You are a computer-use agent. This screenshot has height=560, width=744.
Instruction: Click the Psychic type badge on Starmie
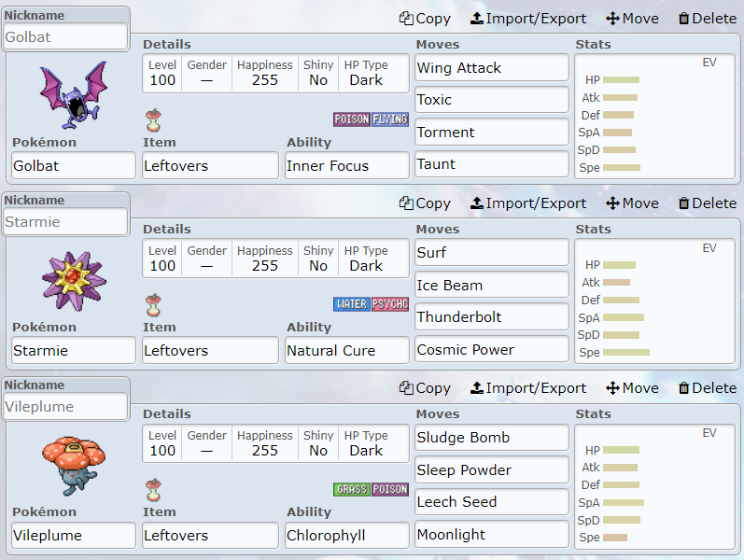pyautogui.click(x=390, y=304)
